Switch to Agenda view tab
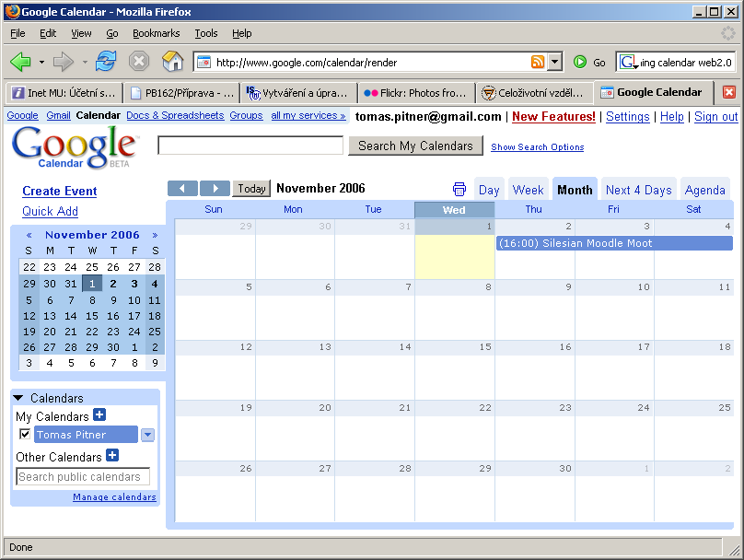This screenshot has height=560, width=744. tap(704, 190)
